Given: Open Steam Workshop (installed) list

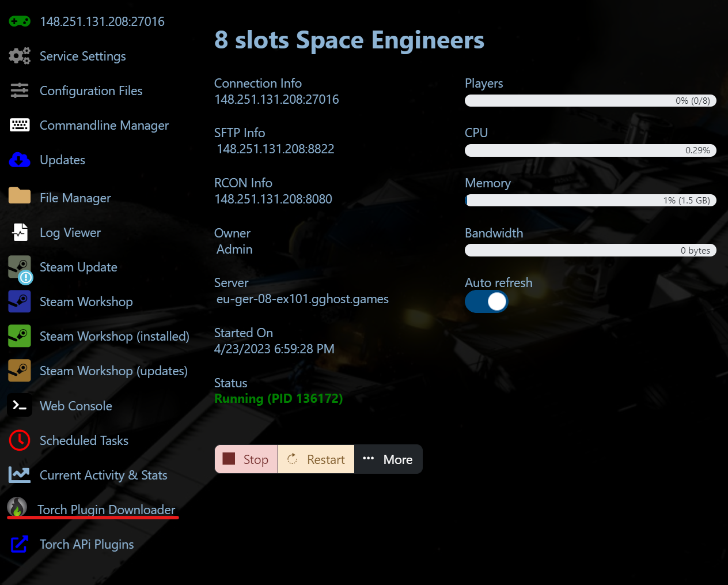Looking at the screenshot, I should (115, 336).
